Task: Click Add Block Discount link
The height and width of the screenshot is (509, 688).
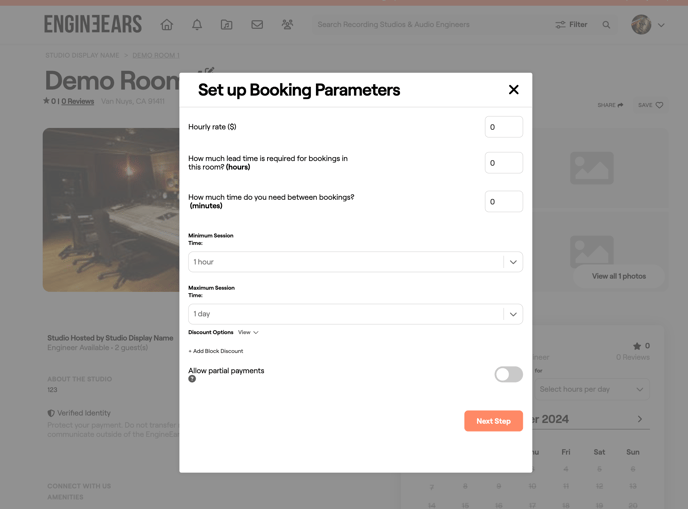Action: (x=216, y=351)
